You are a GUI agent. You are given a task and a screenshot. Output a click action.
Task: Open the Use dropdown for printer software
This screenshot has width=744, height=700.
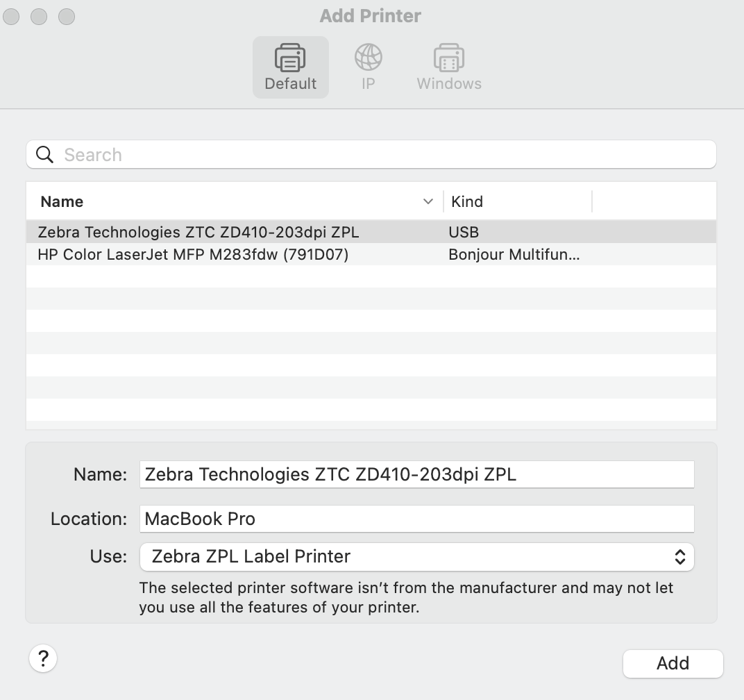pos(416,556)
